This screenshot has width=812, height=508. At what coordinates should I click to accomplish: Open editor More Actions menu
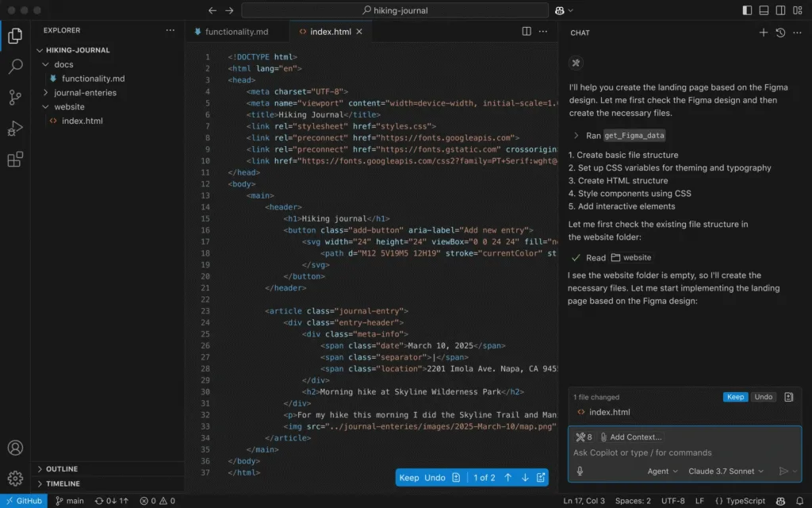pyautogui.click(x=543, y=32)
